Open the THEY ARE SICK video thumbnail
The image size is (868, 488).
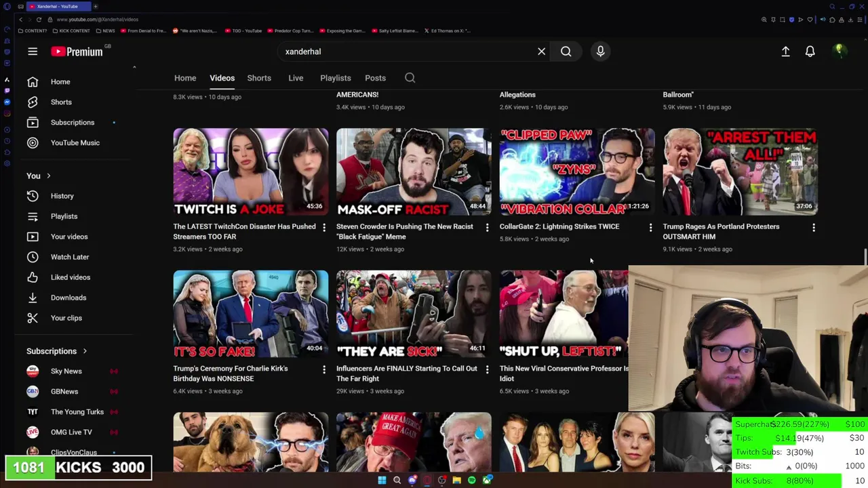[414, 314]
